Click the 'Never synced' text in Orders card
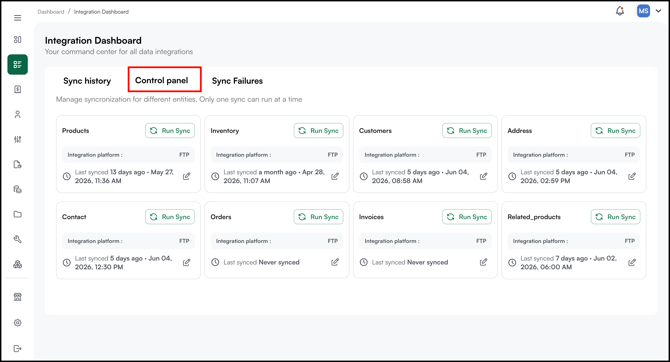The image size is (670, 362). [x=279, y=262]
